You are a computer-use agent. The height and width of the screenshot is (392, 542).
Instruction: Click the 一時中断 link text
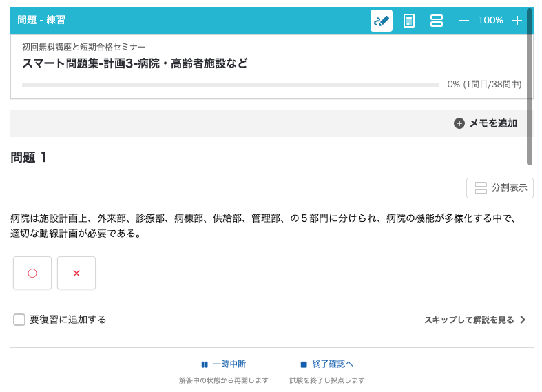[229, 364]
